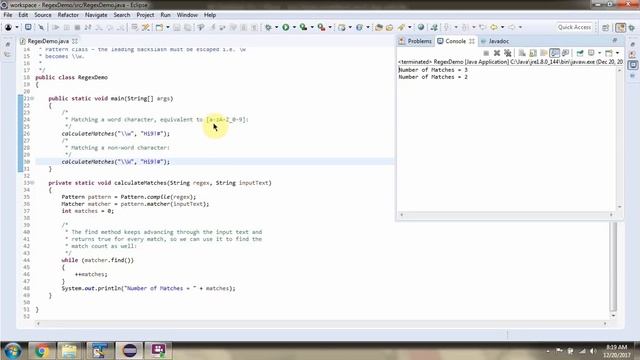Image resolution: width=640 pixels, height=360 pixels.
Task: Switch to the Javadoc tab
Action: [495, 41]
